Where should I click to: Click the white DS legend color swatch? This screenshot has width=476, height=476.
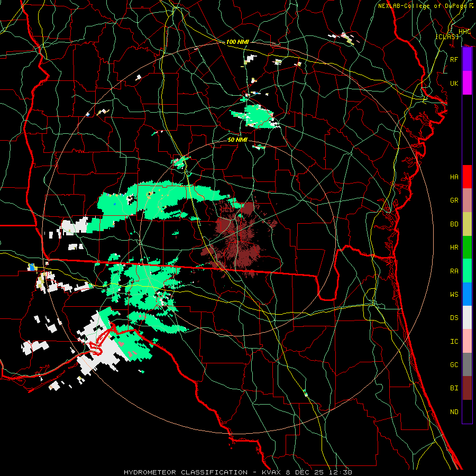[x=467, y=317]
